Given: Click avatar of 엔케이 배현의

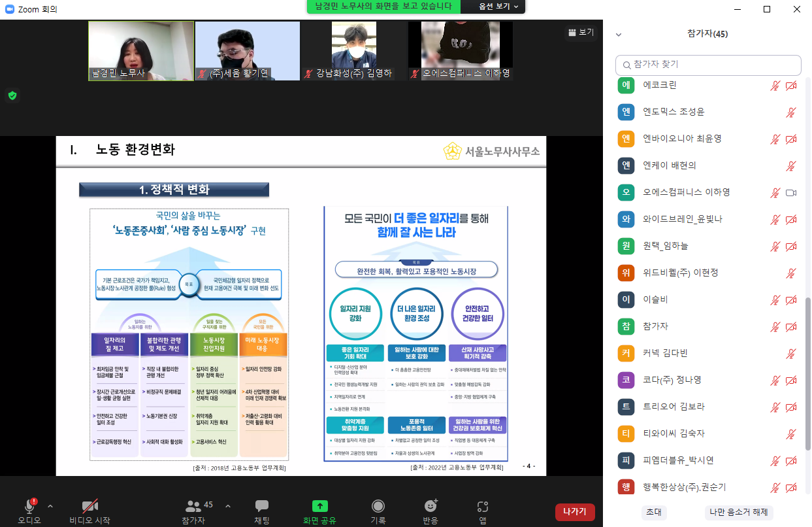Looking at the screenshot, I should point(626,165).
